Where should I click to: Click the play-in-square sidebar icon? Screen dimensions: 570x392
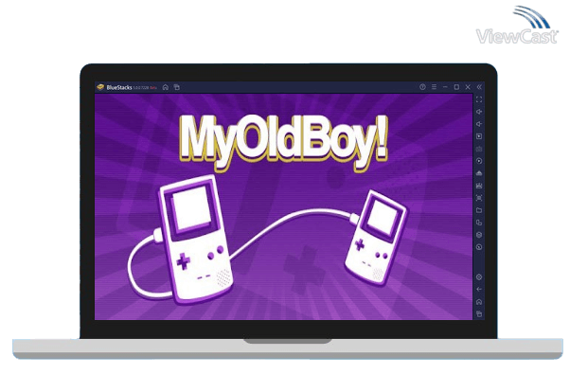(479, 136)
